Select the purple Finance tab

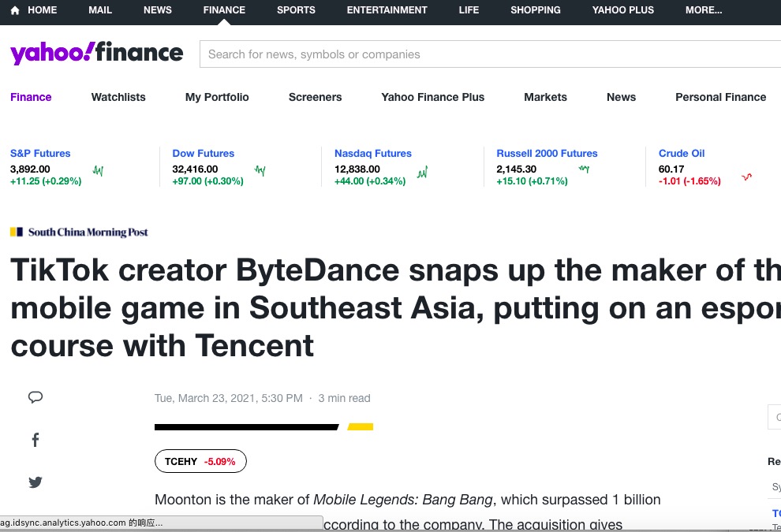point(31,97)
